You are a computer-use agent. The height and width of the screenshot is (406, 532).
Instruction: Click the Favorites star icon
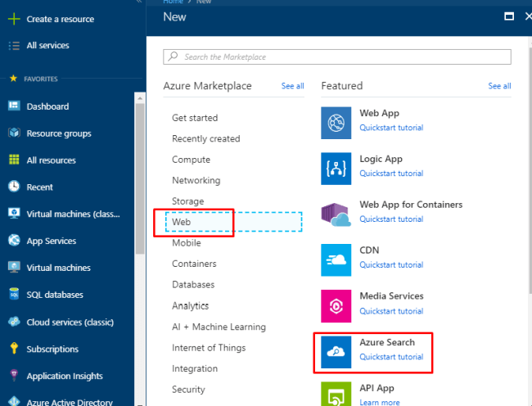click(13, 79)
